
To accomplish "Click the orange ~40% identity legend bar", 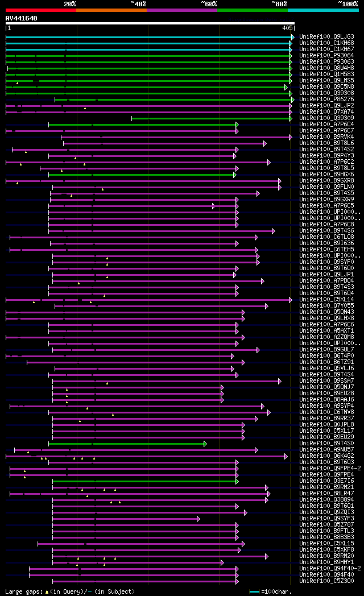I will 111,10.
